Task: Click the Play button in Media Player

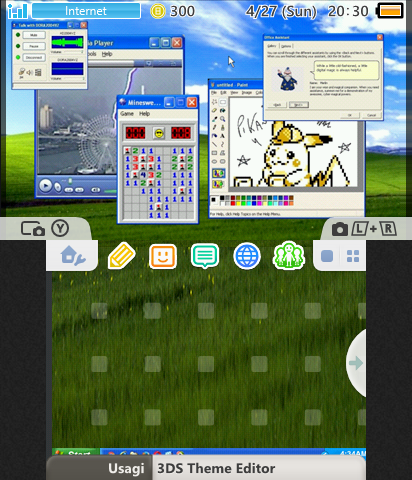Action: (45, 185)
